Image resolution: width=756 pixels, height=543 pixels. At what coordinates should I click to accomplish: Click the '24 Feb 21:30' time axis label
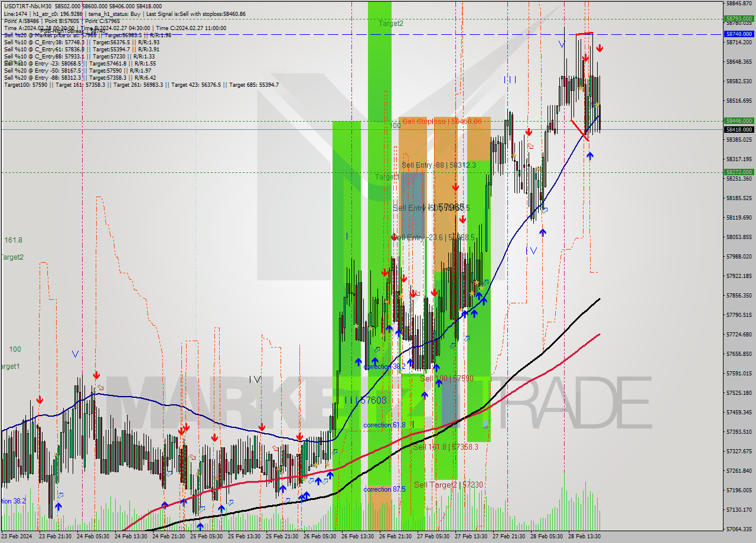[x=169, y=537]
